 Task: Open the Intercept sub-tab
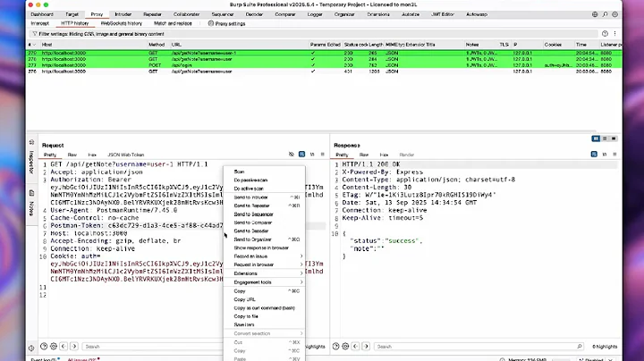pos(40,23)
